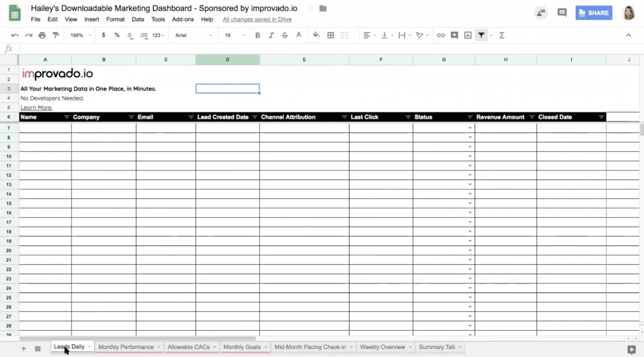Toggle bold formatting

[x=258, y=35]
